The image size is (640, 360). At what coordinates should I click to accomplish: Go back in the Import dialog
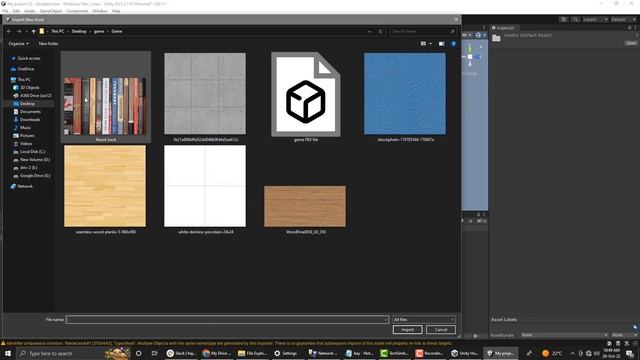[9, 31]
